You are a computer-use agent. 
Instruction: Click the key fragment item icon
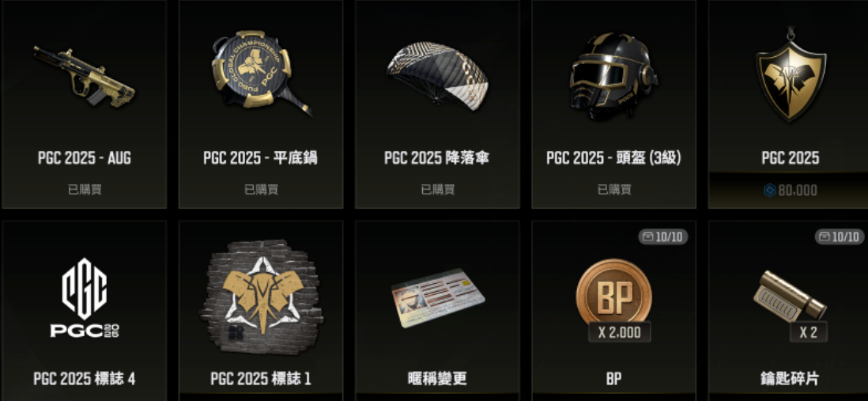click(790, 297)
